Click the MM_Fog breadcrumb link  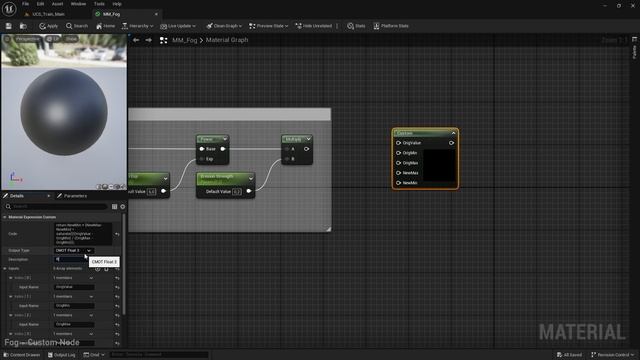coord(184,40)
